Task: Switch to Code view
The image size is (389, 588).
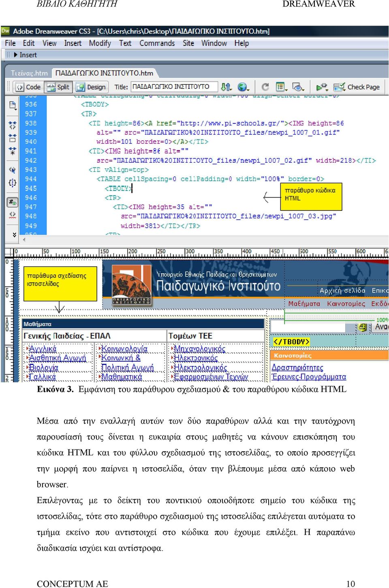Action: [28, 87]
